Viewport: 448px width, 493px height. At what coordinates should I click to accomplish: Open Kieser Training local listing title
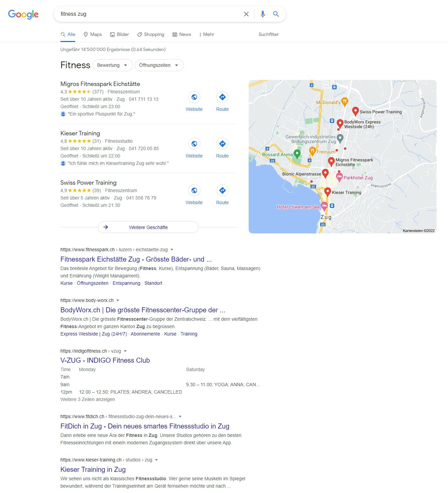click(x=80, y=133)
